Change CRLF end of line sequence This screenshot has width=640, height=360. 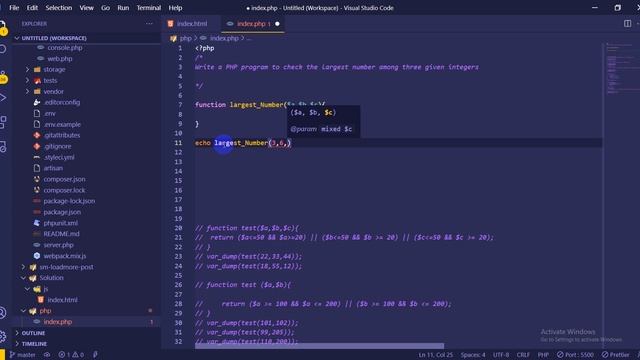523,355
